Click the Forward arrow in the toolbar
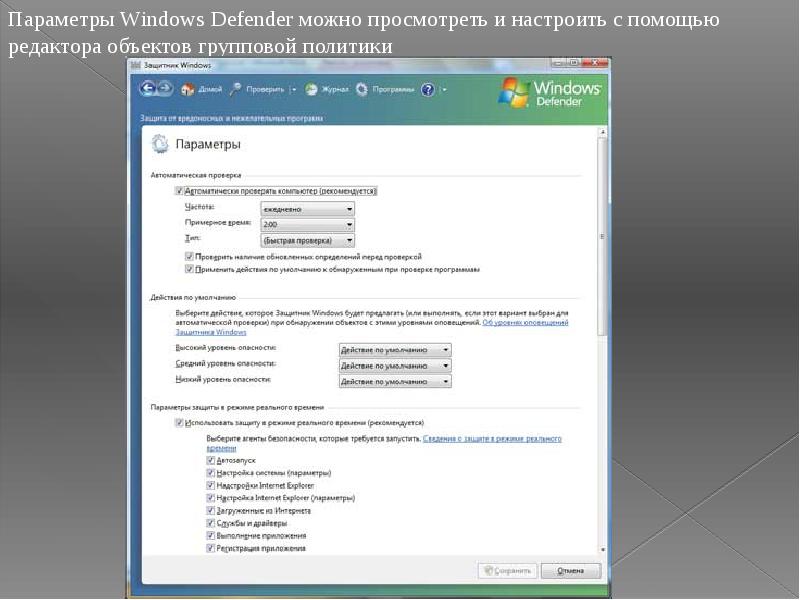800x600 pixels. coord(165,89)
